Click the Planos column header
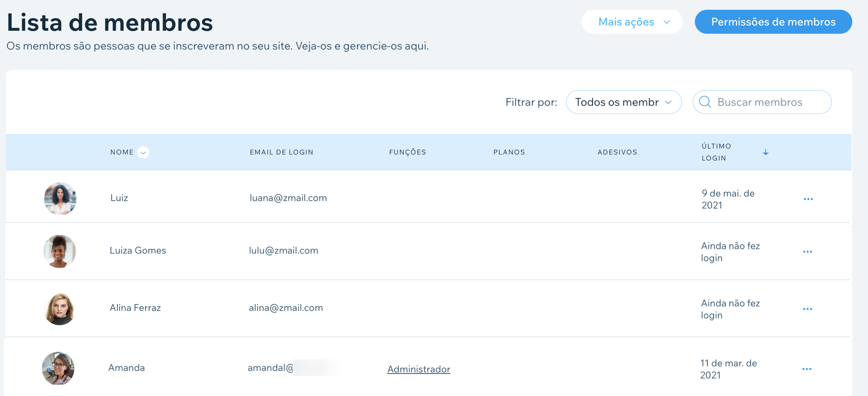 pos(509,152)
